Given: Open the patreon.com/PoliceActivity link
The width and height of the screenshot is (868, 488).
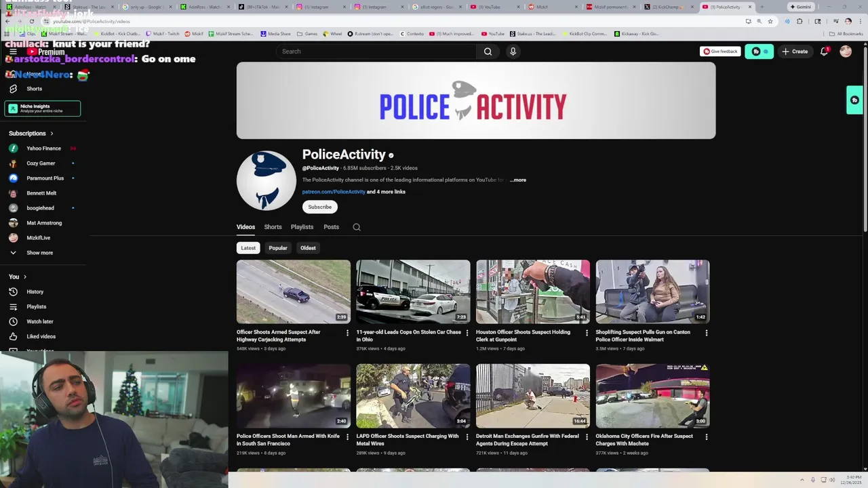Looking at the screenshot, I should [334, 192].
